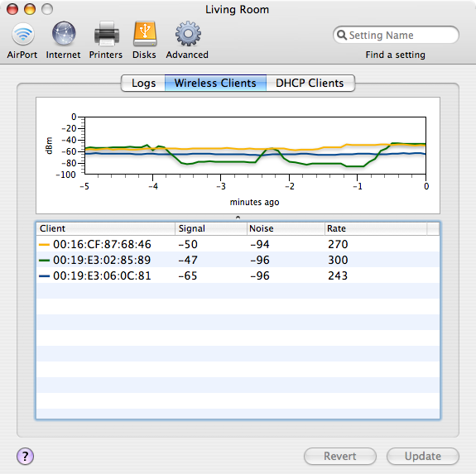Minimize the Living Room window
476x474 pixels.
click(x=30, y=9)
